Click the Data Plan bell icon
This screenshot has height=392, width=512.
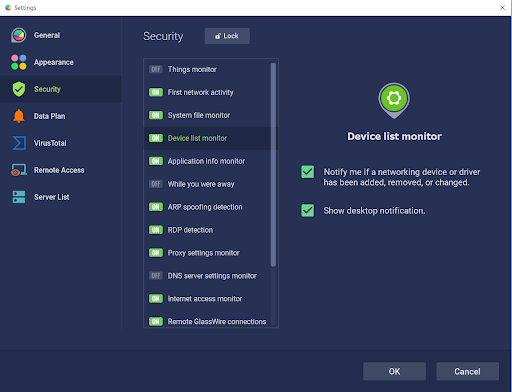tap(19, 116)
